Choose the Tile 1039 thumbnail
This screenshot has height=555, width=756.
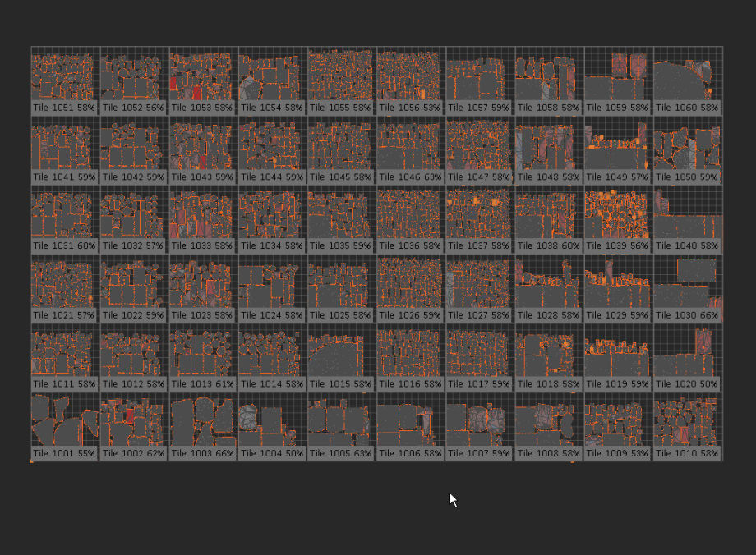(618, 213)
